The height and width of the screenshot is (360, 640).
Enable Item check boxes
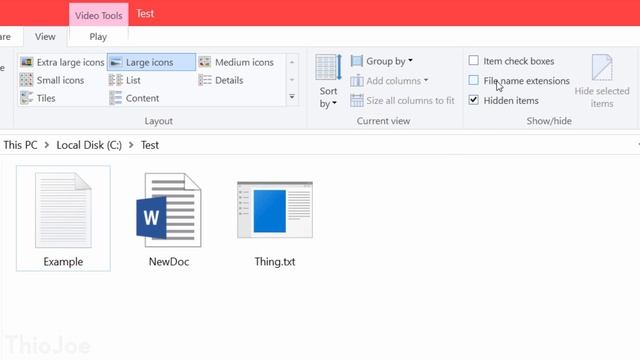[473, 60]
